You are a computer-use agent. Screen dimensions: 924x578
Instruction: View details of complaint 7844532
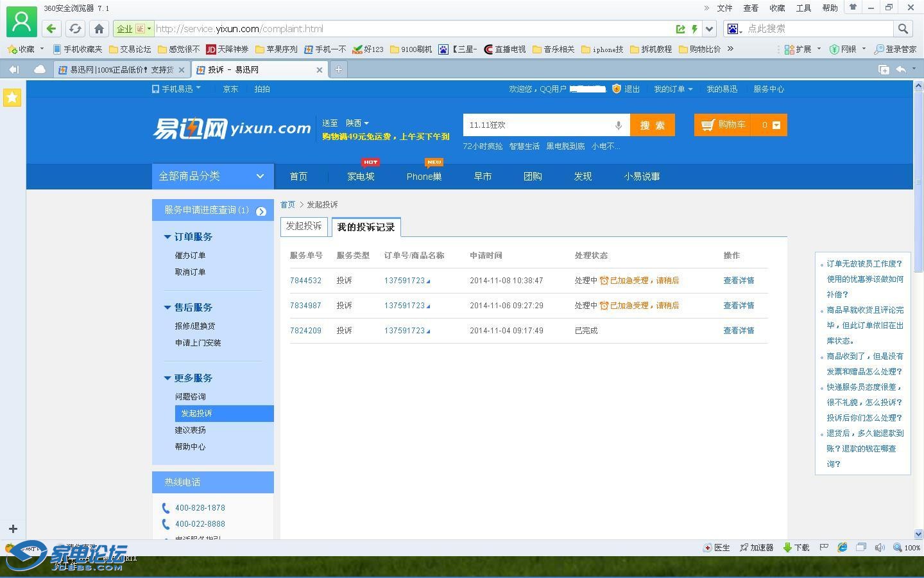738,281
